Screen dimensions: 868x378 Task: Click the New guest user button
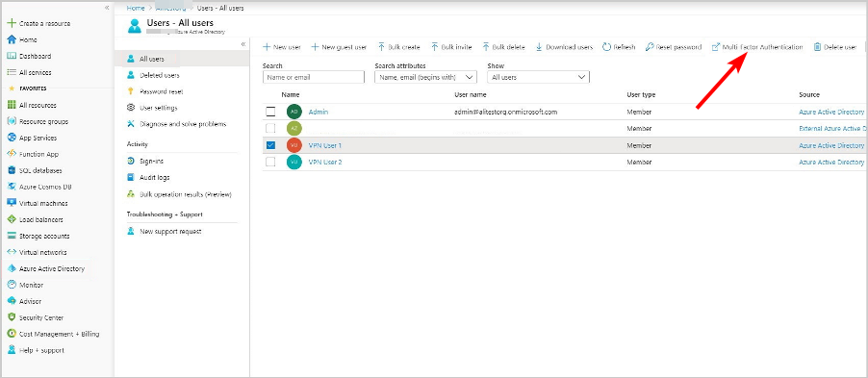pos(339,47)
